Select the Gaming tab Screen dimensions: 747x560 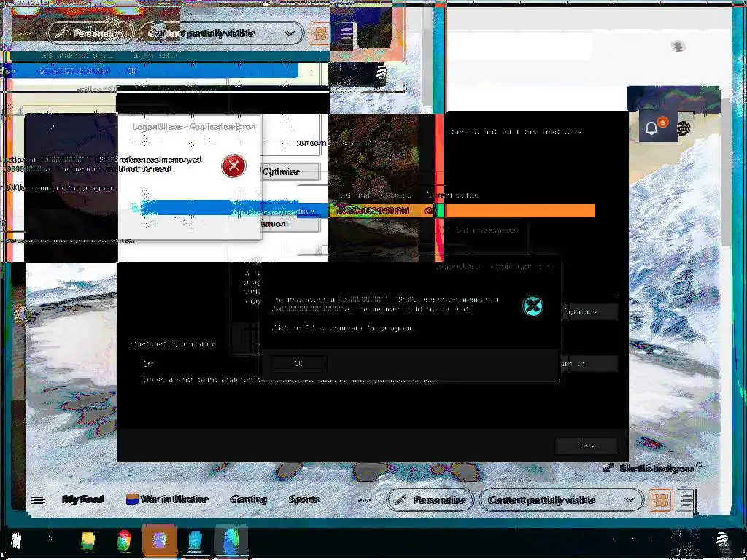click(248, 499)
